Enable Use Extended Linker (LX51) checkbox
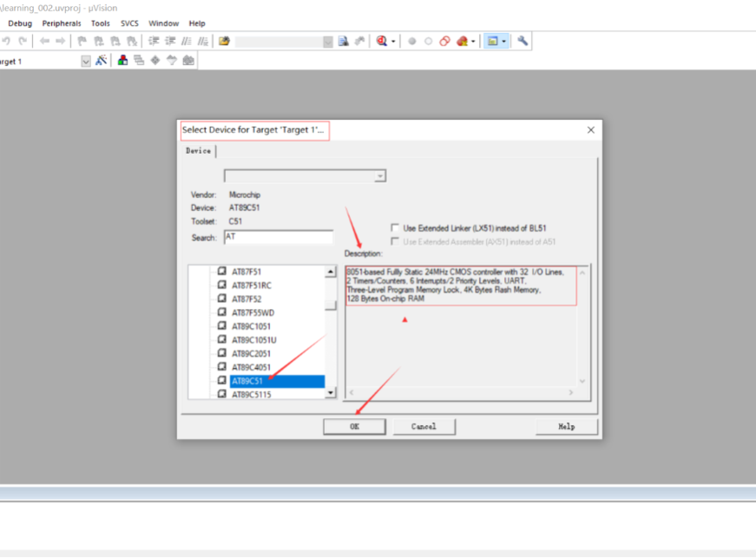This screenshot has height=558, width=756. pyautogui.click(x=395, y=228)
